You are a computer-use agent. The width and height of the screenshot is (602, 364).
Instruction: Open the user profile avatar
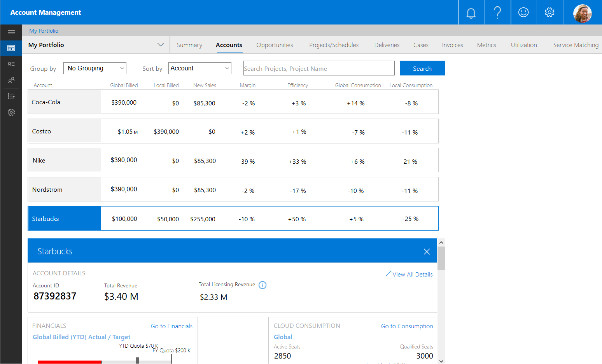582,13
